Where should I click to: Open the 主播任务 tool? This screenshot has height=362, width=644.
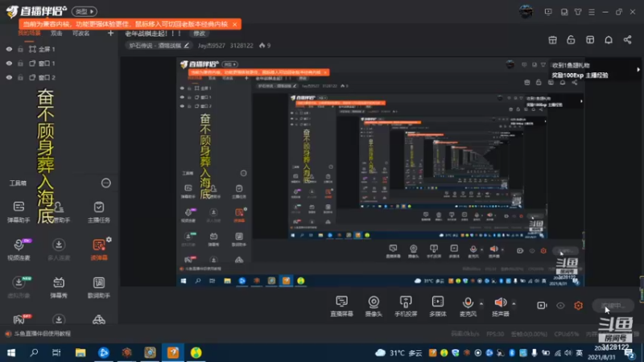coord(98,212)
